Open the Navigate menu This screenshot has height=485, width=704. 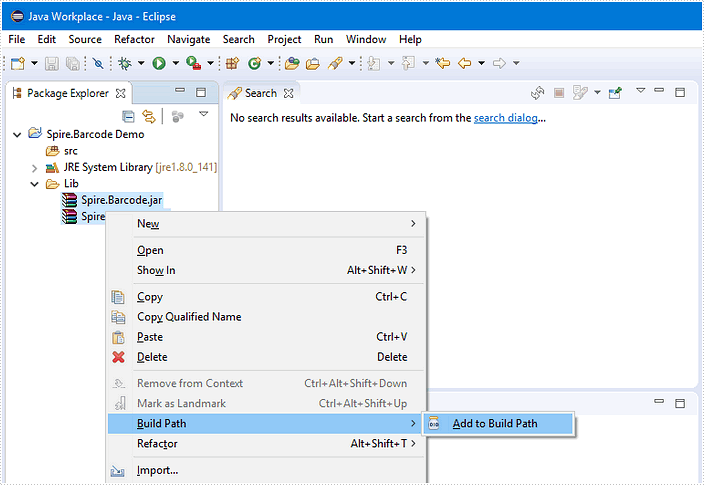click(x=189, y=40)
